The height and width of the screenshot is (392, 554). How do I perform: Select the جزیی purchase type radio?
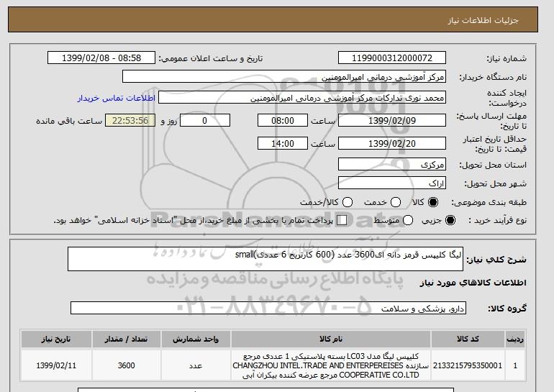pyautogui.click(x=450, y=220)
